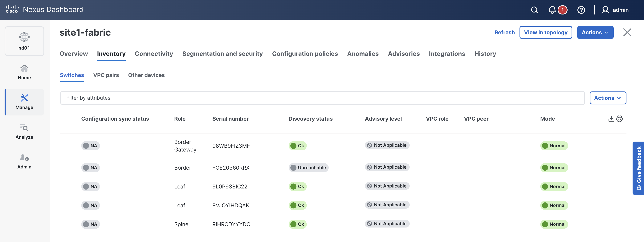Open the notifications bell
The width and height of the screenshot is (644, 242).
point(552,10)
